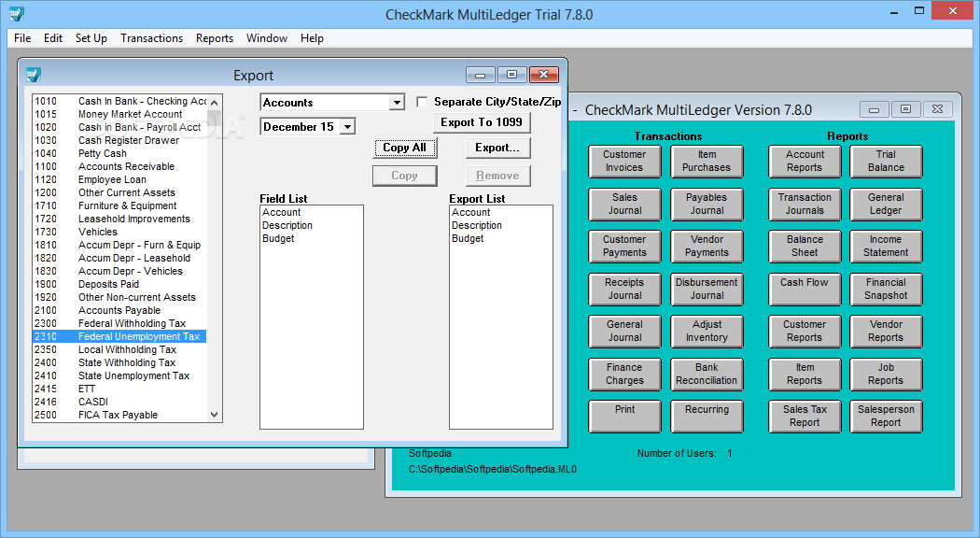The width and height of the screenshot is (980, 538).
Task: Open Item Reports
Action: click(x=805, y=375)
